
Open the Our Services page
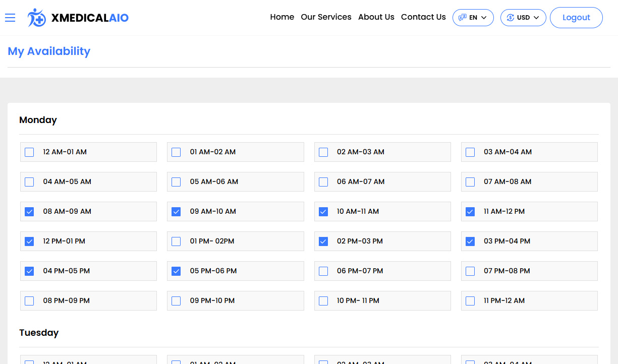click(326, 17)
